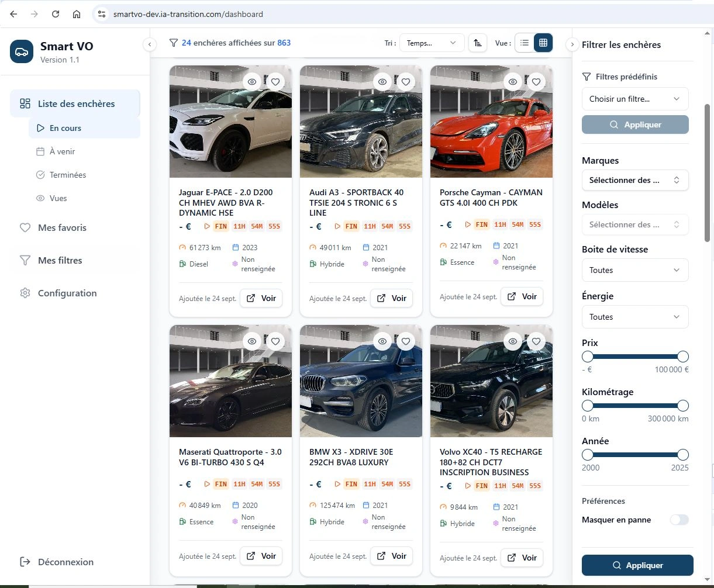Mark Volvo XC40 as viewed eye icon
Image resolution: width=714 pixels, height=588 pixels.
(x=513, y=342)
